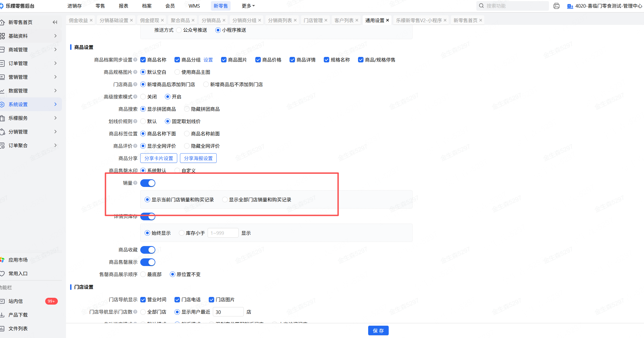This screenshot has height=338, width=644.
Task: Click help icon beside 高级搜索模式 label
Action: 135,97
